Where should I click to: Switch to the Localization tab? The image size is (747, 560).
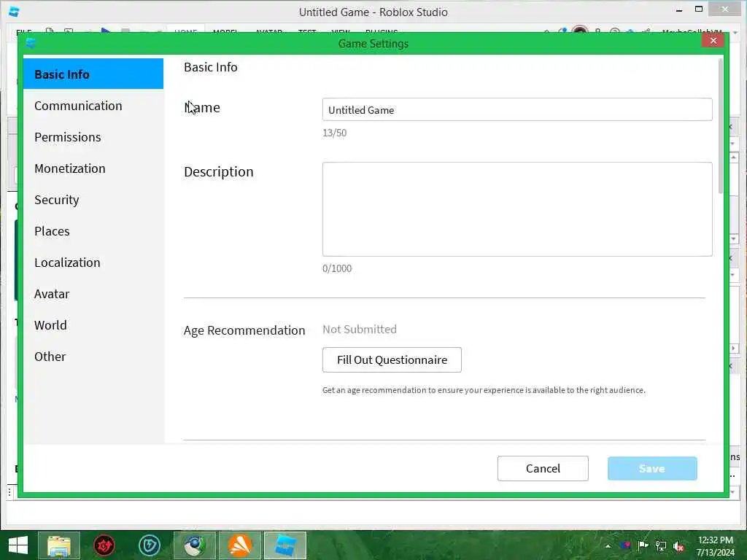coord(93,262)
